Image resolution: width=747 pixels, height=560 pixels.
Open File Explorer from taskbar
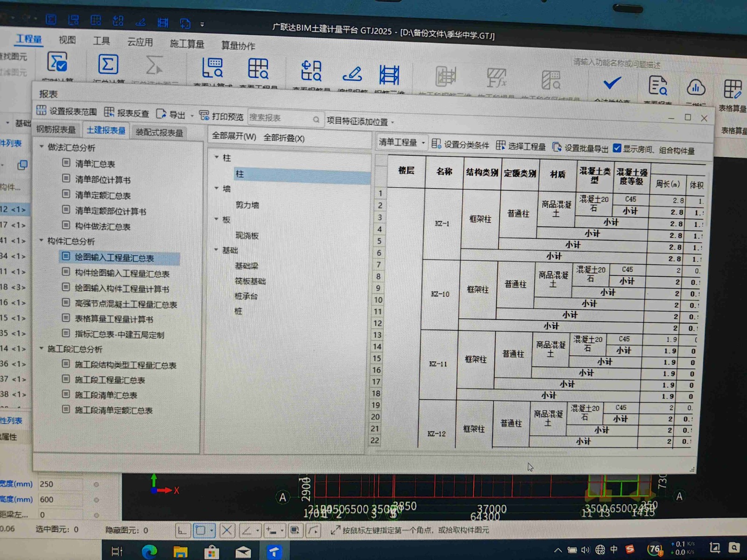180,552
